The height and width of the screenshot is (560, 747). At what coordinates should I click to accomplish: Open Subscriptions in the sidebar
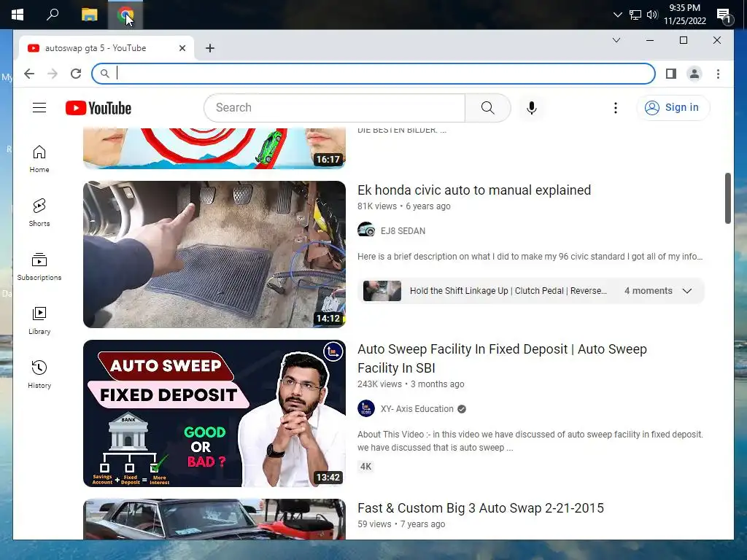(39, 267)
